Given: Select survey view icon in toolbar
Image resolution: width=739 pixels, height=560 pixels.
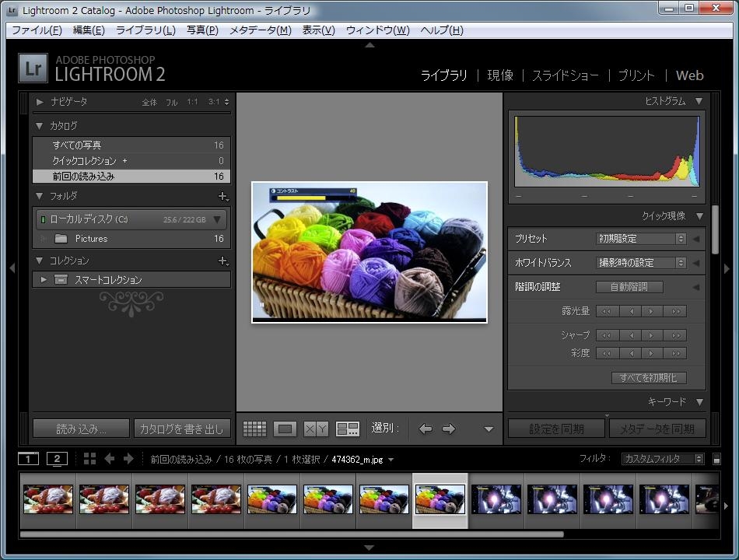Looking at the screenshot, I should click(347, 429).
